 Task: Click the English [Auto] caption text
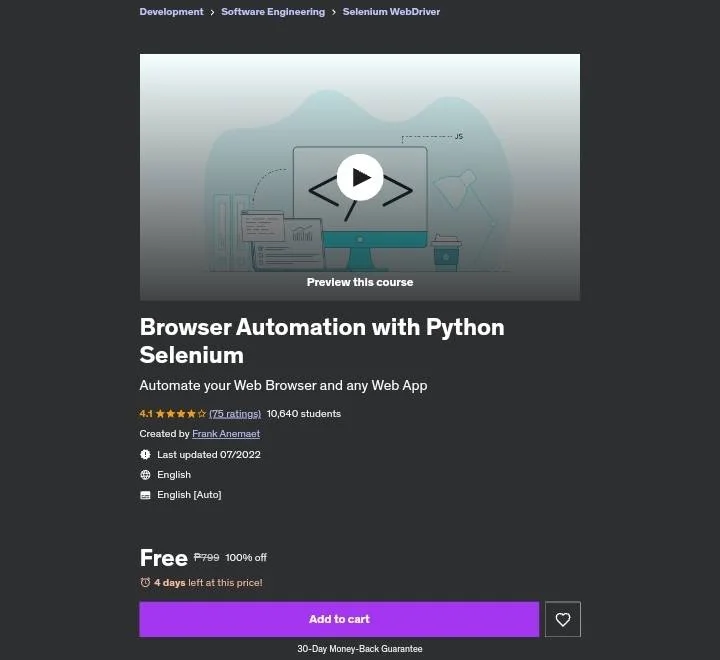[x=189, y=495]
